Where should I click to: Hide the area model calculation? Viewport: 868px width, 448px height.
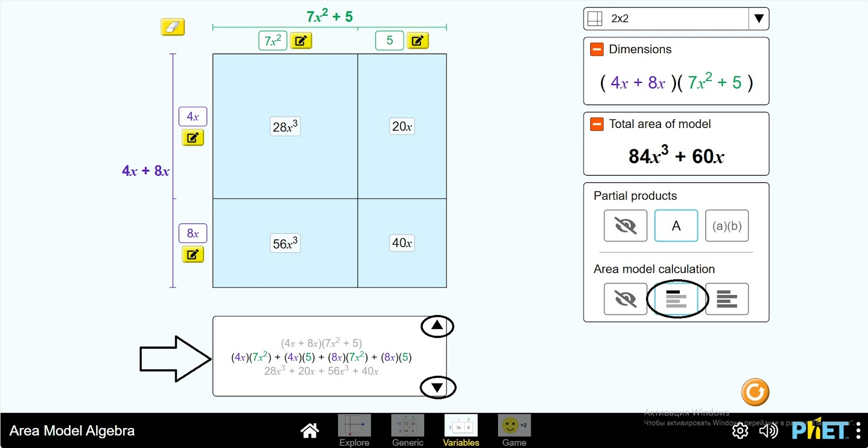pyautogui.click(x=625, y=299)
